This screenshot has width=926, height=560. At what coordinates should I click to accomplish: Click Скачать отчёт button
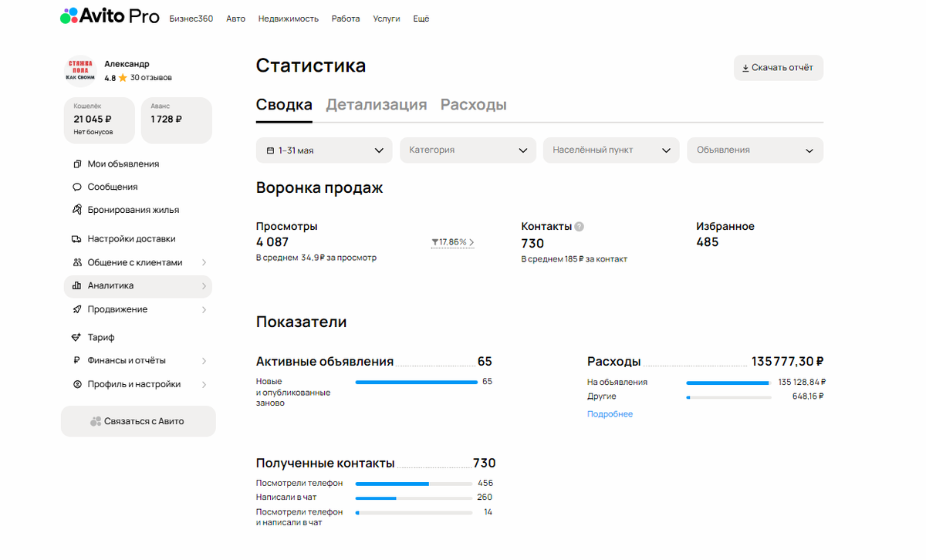click(779, 68)
